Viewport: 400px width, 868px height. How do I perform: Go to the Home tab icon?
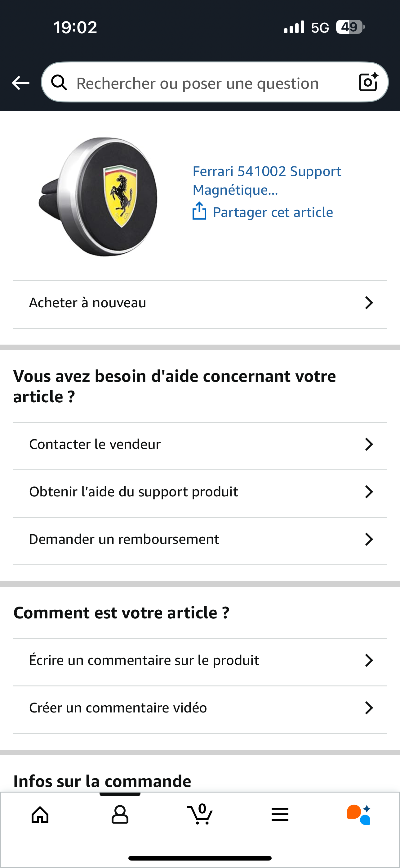click(x=40, y=815)
